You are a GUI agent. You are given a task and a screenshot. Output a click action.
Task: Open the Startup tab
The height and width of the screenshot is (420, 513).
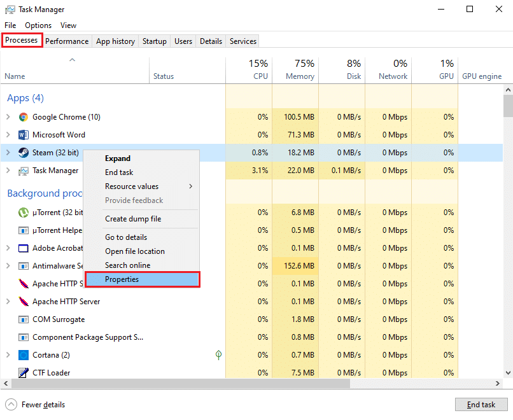point(154,41)
